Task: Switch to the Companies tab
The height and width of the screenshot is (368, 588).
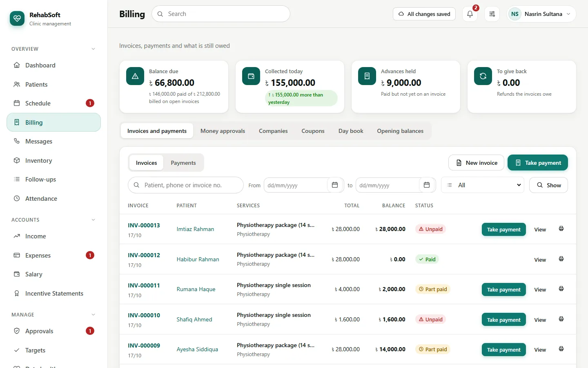Action: (x=273, y=131)
